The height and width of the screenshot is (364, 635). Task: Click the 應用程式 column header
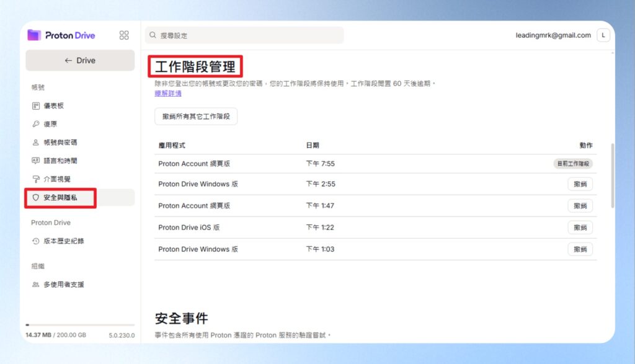point(172,145)
